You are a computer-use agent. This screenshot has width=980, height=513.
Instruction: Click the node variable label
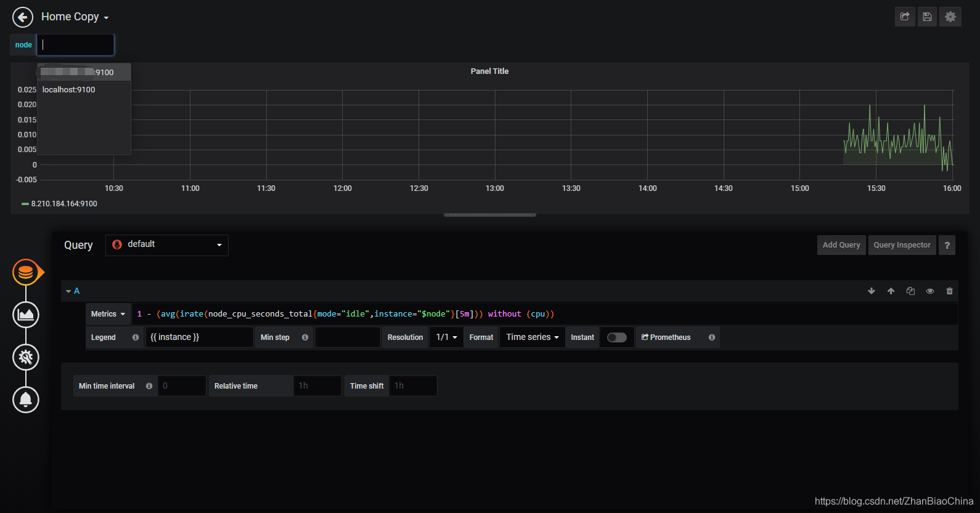point(23,45)
